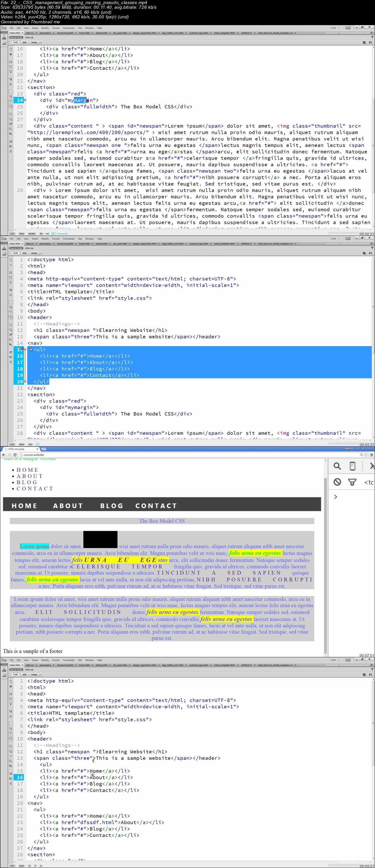Toggle the console filter funnel icon

tap(352, 482)
